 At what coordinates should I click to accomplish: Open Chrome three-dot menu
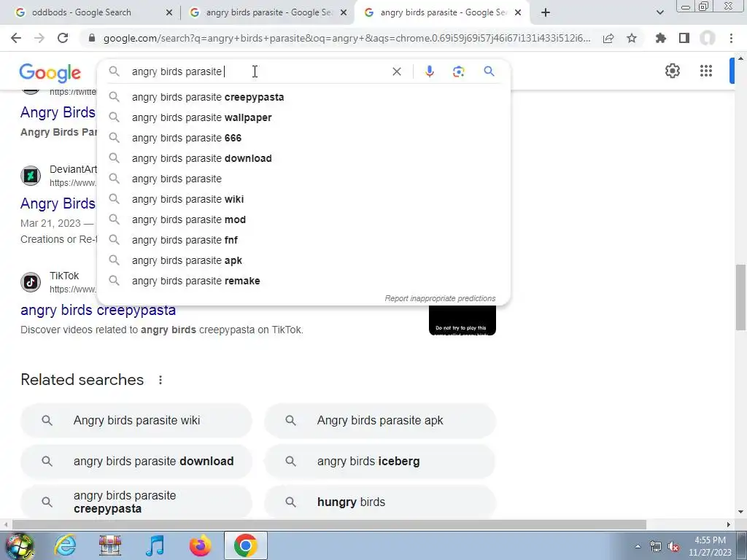click(731, 38)
